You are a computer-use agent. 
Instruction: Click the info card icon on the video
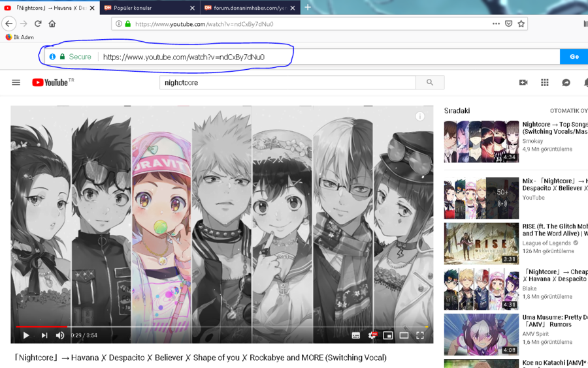pos(419,116)
